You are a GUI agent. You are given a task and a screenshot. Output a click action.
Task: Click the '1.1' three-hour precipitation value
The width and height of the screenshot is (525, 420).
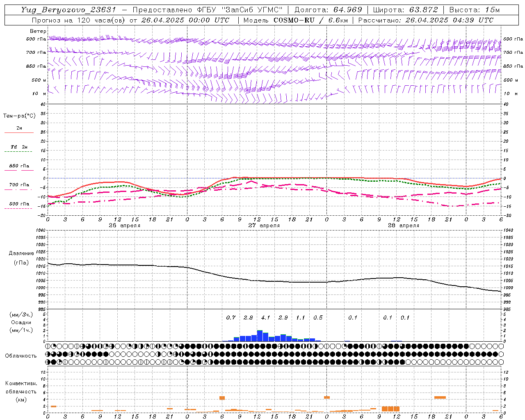(301, 317)
